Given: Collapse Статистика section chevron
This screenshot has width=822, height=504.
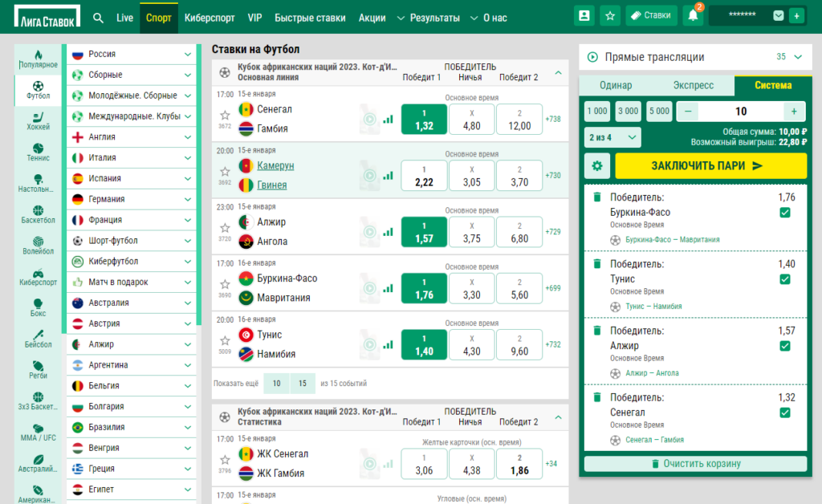Looking at the screenshot, I should point(559,417).
